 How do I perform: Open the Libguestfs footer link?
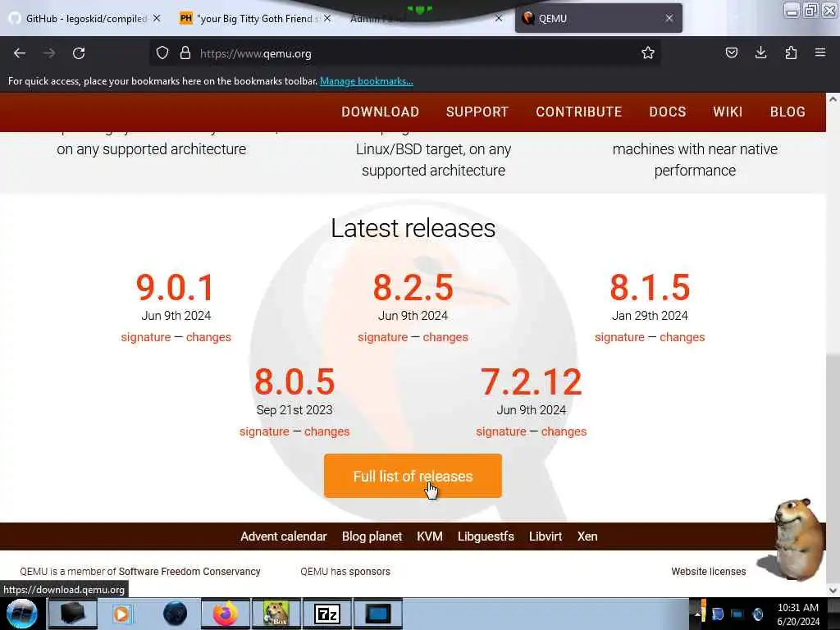(486, 536)
